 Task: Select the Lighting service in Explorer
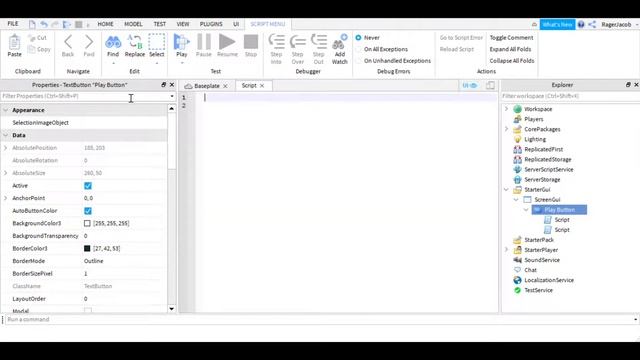pyautogui.click(x=535, y=139)
